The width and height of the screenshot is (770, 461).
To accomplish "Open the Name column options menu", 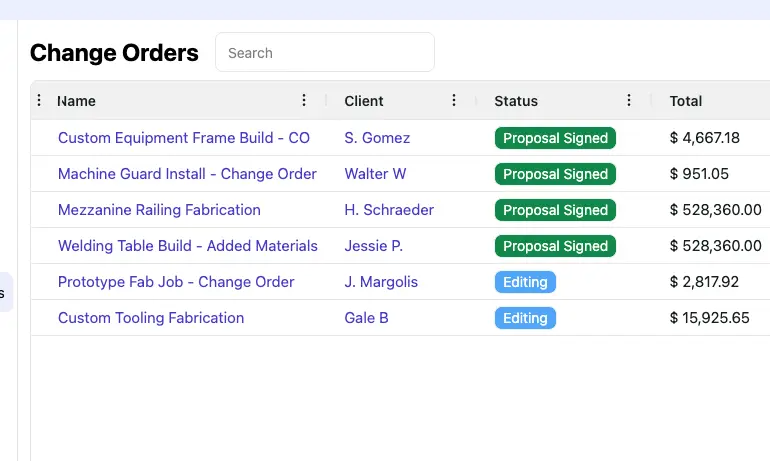I will click(x=304, y=100).
